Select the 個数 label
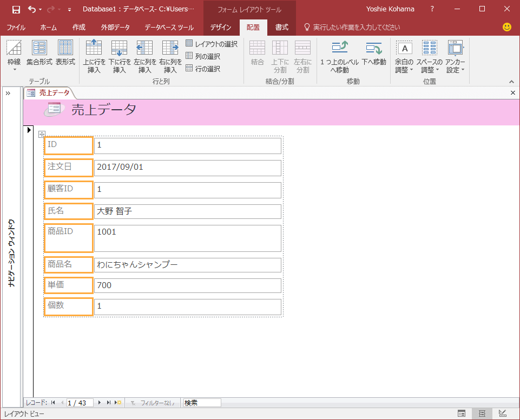520x420 pixels. [x=68, y=306]
